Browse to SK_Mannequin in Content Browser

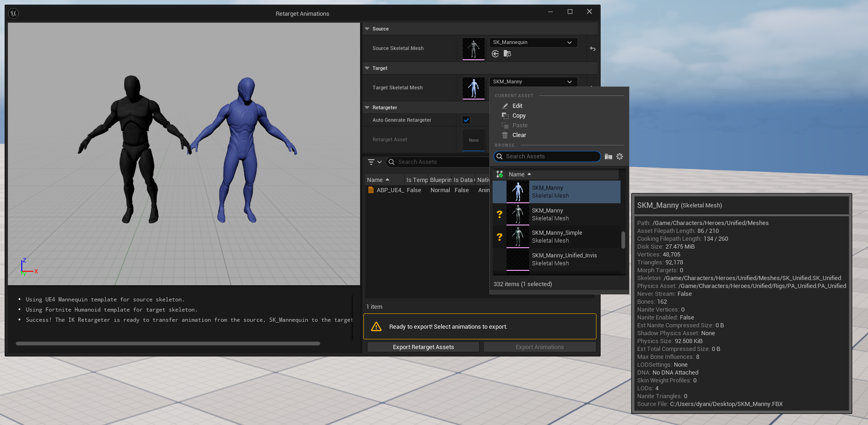tap(507, 54)
